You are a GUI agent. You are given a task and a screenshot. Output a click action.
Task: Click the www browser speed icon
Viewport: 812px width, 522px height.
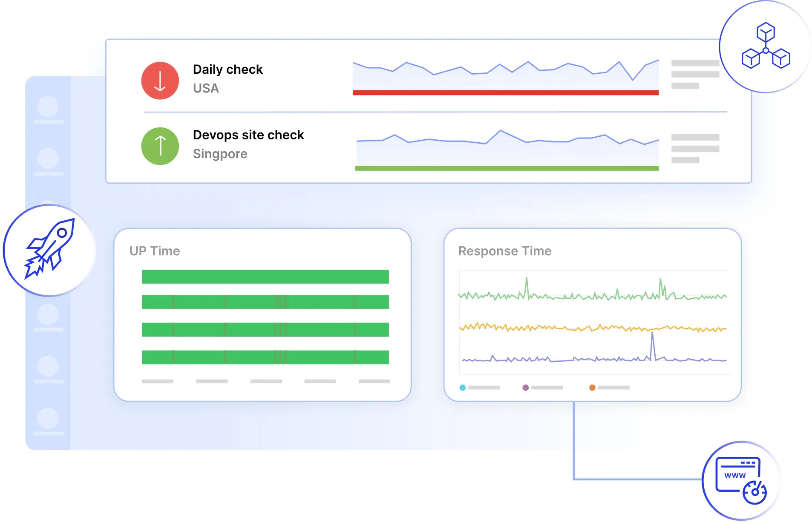pos(741,480)
